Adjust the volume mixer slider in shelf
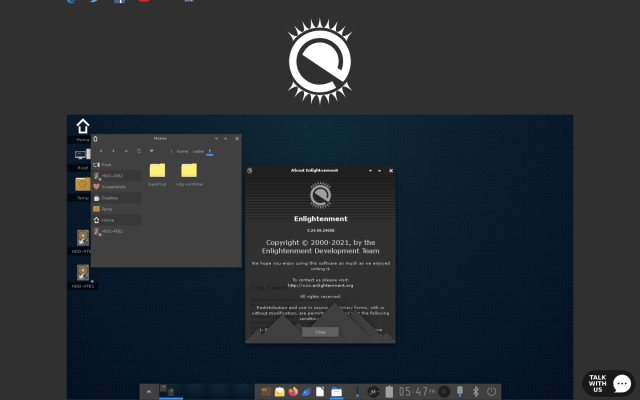The image size is (640, 400). pyautogui.click(x=357, y=392)
